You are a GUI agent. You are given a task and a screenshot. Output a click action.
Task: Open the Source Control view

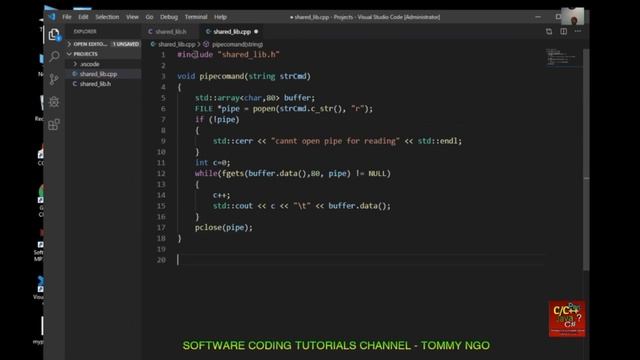point(54,79)
